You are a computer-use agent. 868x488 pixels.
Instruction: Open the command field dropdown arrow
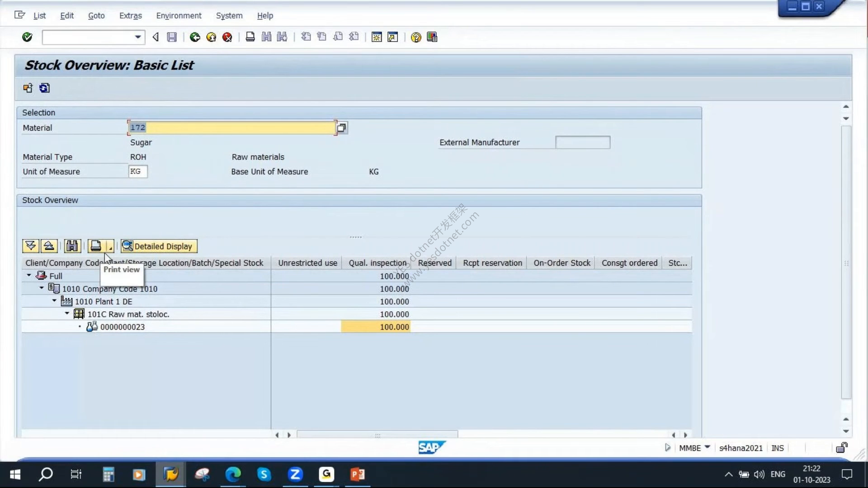click(x=138, y=37)
